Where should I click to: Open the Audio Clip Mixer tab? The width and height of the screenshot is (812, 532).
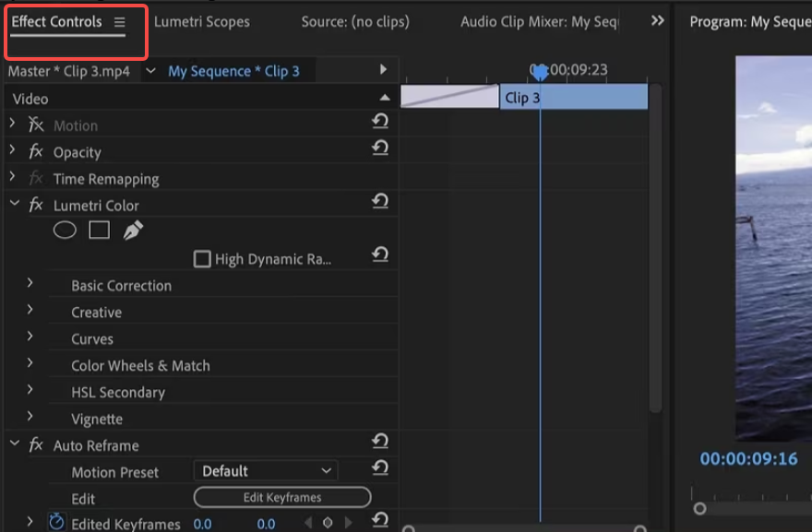pos(539,21)
